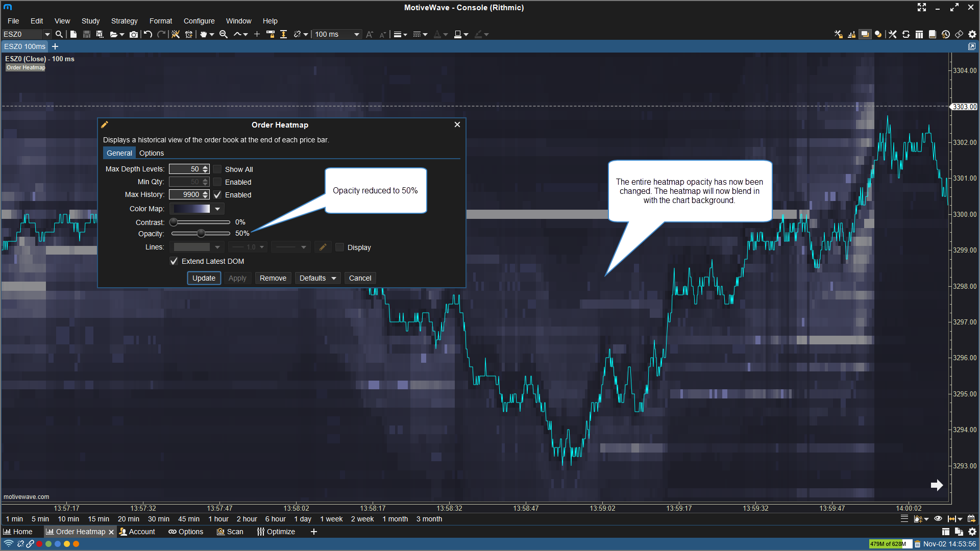This screenshot has height=551, width=980.
Task: Enable the Show All checkbox
Action: coord(218,169)
